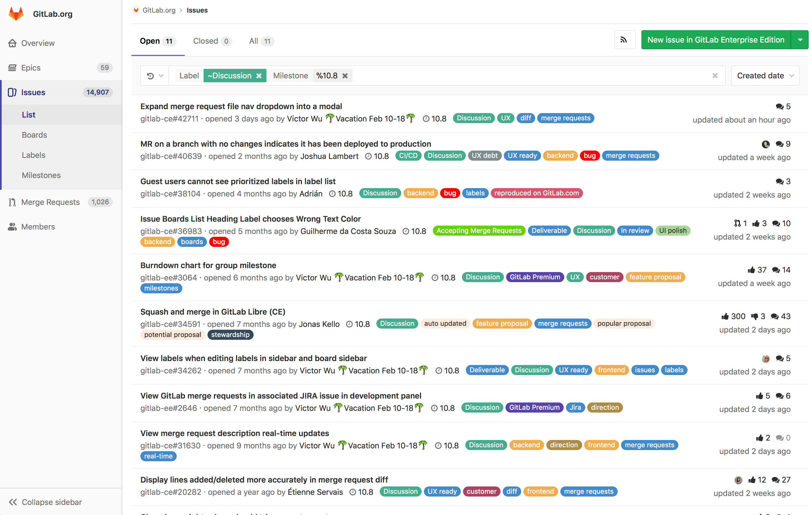Click the RSS feed icon for issues

625,40
